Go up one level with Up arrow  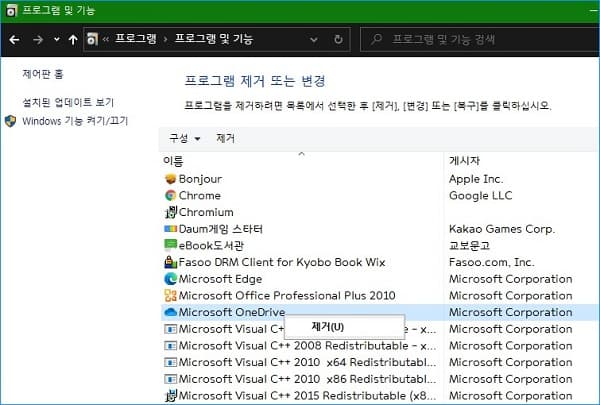coord(73,39)
